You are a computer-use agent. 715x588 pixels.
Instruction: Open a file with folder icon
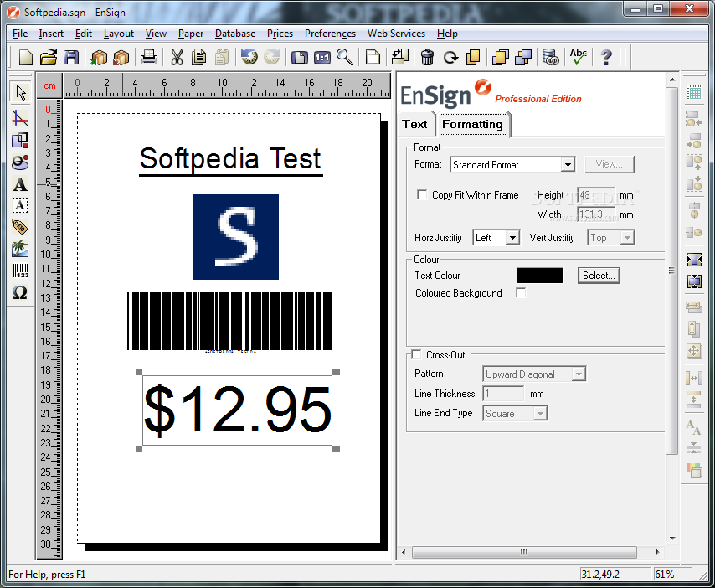[x=49, y=58]
